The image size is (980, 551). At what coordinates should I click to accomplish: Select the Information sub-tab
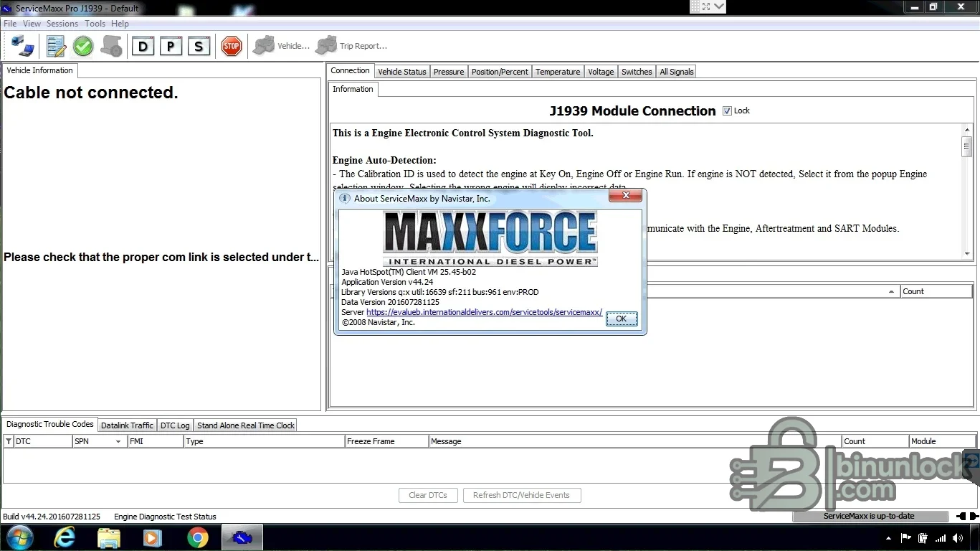coord(353,89)
